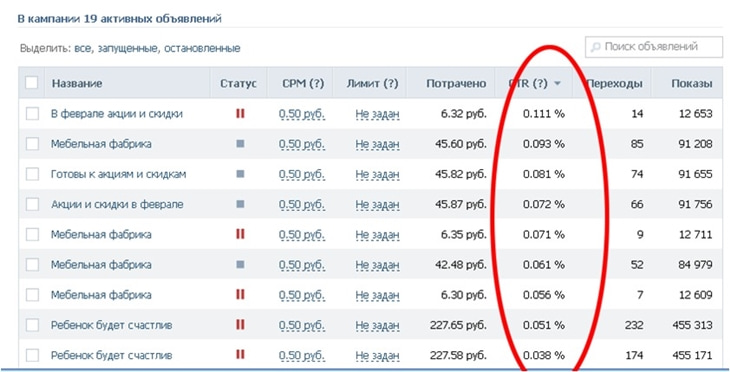Click the pause status icon in the 6.35 руб. row
Image resolution: width=730 pixels, height=372 pixels.
coord(240,234)
